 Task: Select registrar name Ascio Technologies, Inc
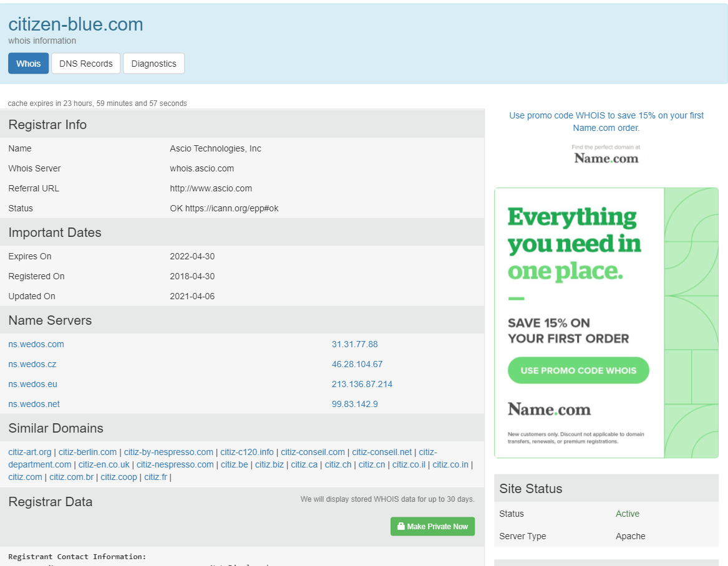coord(215,148)
